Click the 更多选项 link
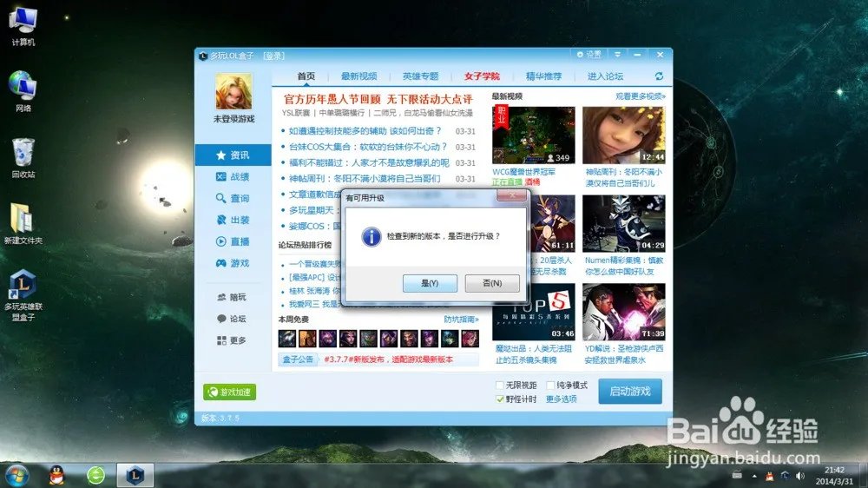868x488 pixels. pyautogui.click(x=562, y=399)
